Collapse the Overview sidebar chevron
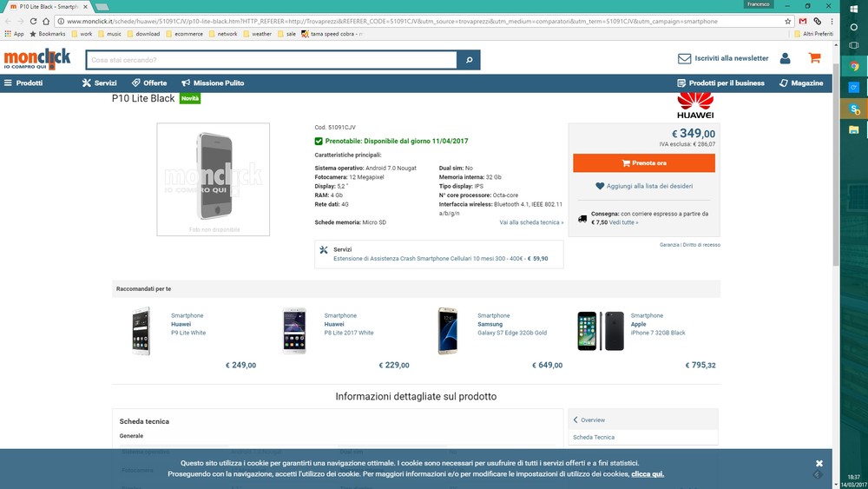The image size is (868, 489). (575, 420)
